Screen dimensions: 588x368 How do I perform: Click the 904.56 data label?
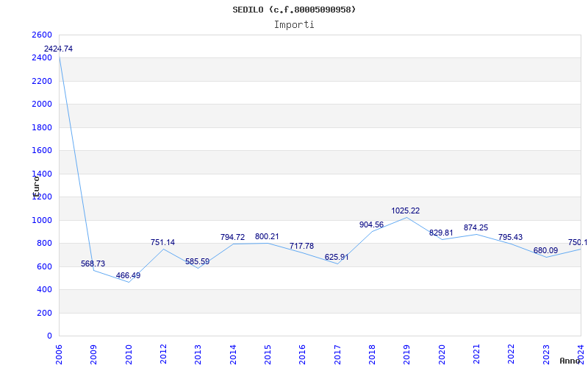371,224
